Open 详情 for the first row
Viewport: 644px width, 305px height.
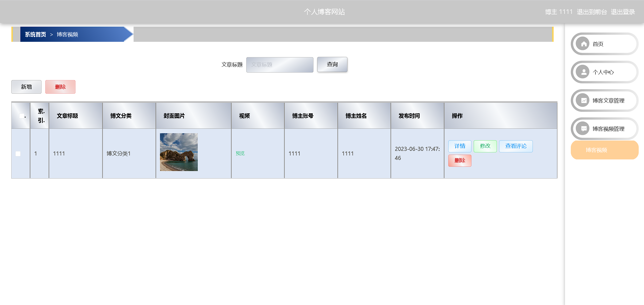pyautogui.click(x=460, y=146)
